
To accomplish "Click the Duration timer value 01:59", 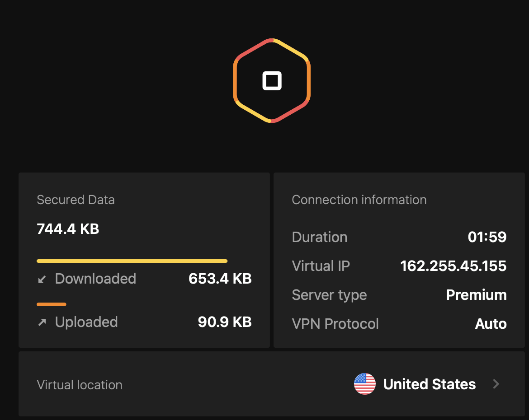I will point(487,237).
